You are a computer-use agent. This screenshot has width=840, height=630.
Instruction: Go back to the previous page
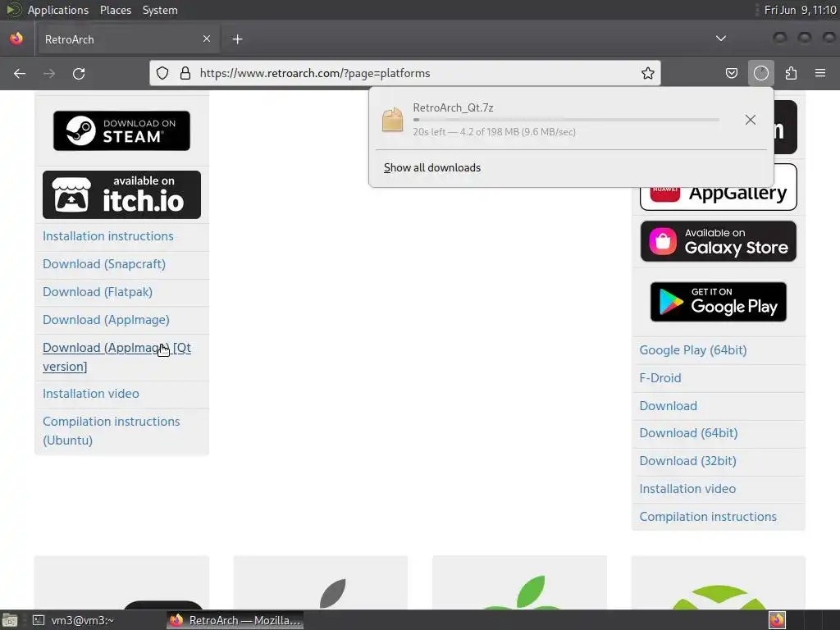pos(20,73)
